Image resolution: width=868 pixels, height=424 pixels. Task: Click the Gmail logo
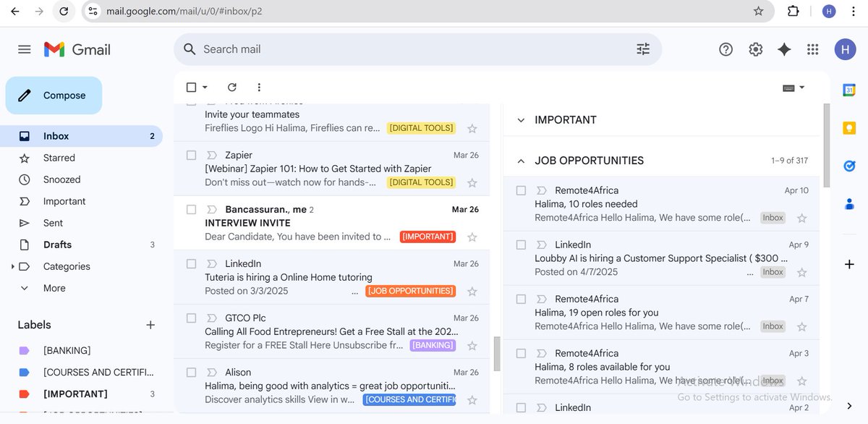pyautogui.click(x=77, y=49)
